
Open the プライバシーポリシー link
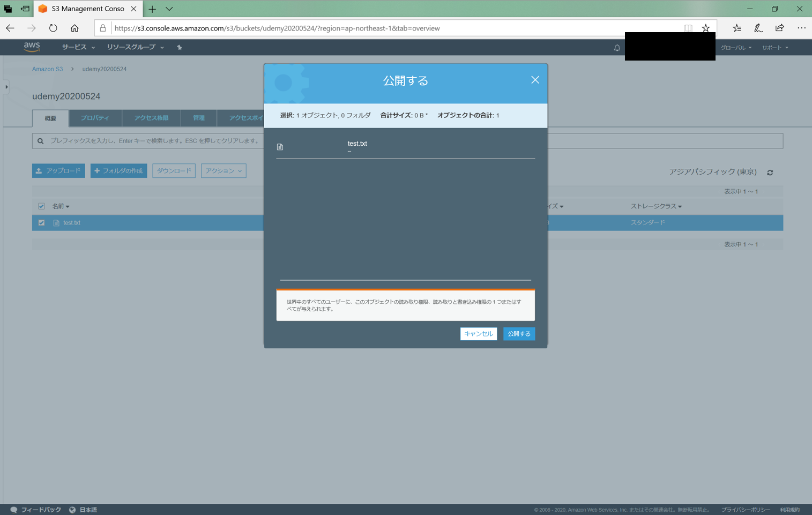pyautogui.click(x=746, y=510)
